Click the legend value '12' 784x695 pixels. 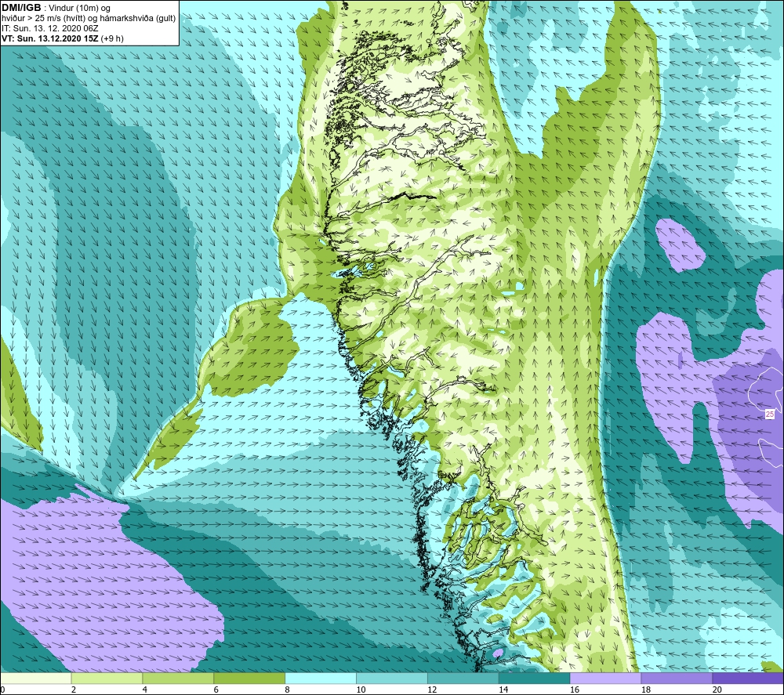pos(432,690)
